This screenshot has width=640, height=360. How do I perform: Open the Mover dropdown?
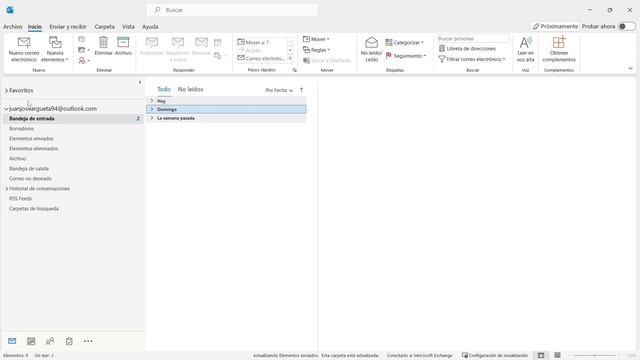point(316,39)
